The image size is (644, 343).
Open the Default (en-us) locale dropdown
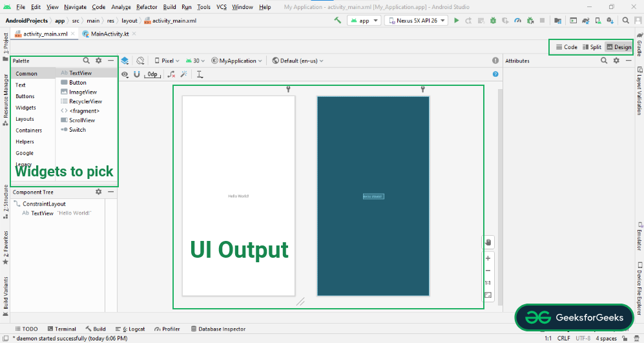coord(298,61)
